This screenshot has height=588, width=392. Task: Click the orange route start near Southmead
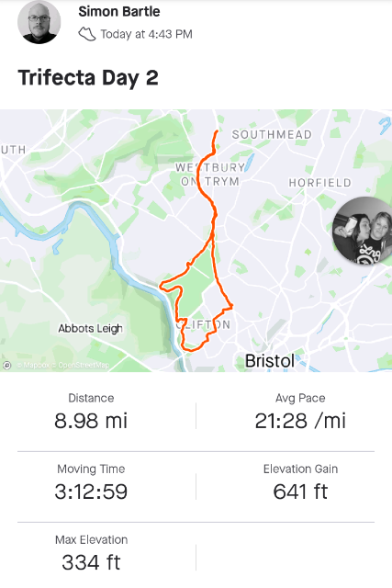217,131
